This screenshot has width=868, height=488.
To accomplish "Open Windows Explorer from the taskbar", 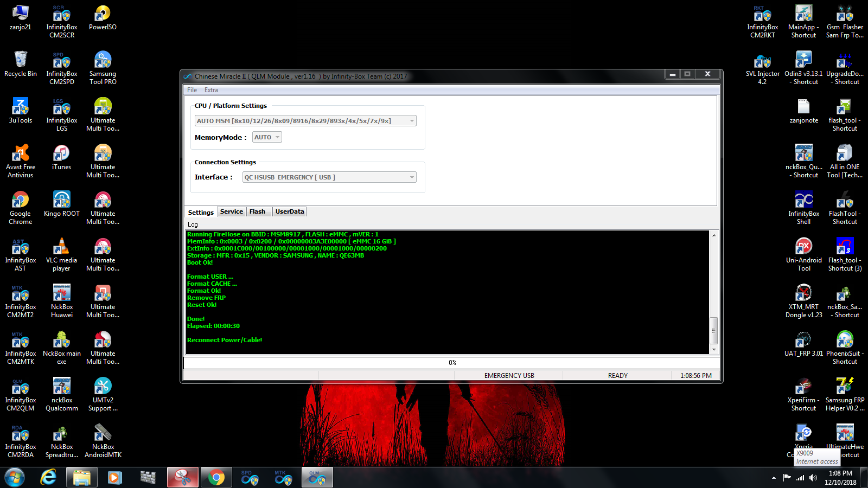I will click(x=82, y=478).
